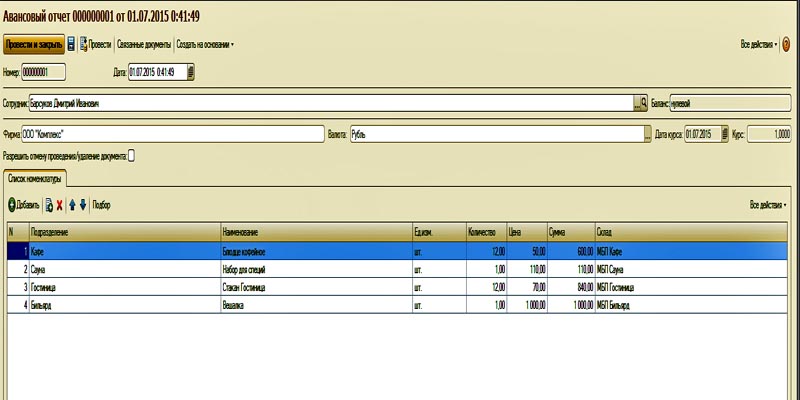Open Связанные документы
Screen dimensions: 800x400
click(x=143, y=45)
